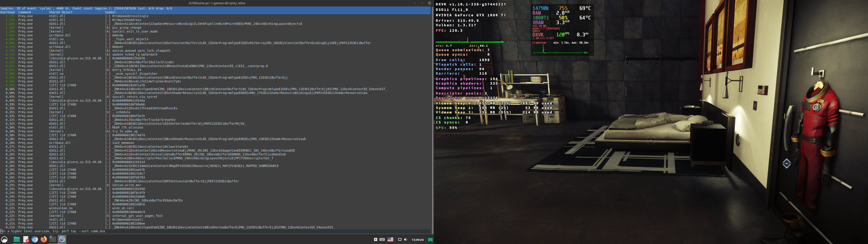Screen dimensions: 868x244
Task: Close the perf terminal window
Action: pyautogui.click(x=429, y=3)
